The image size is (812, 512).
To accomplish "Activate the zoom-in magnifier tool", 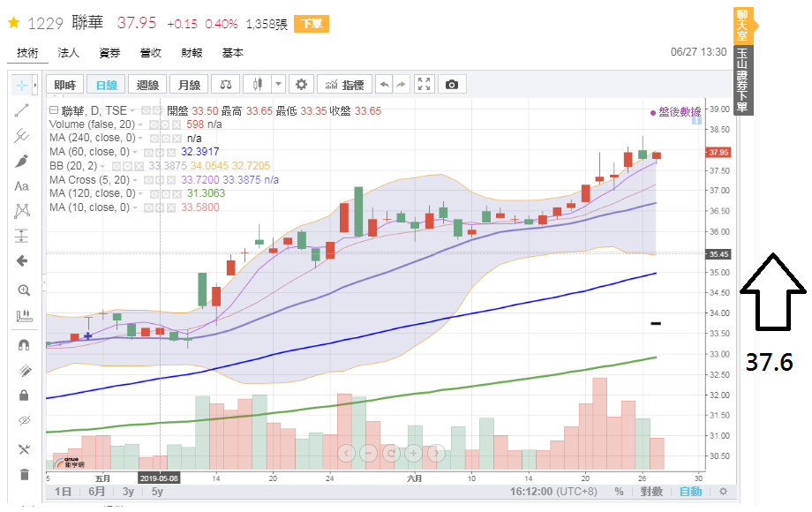I will tap(24, 290).
